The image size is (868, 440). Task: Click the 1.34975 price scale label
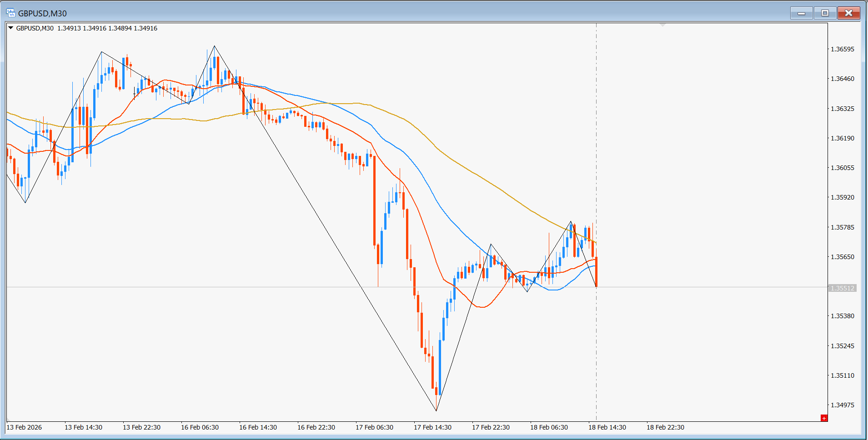point(842,405)
